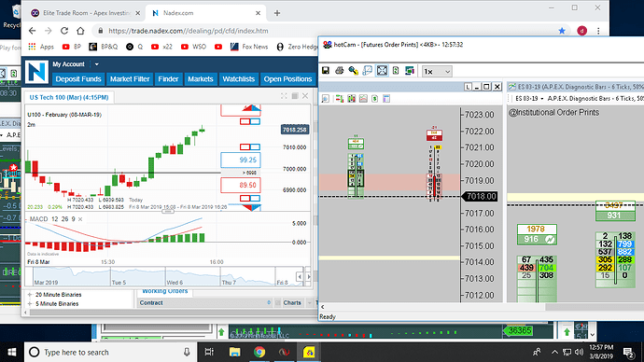Open the Watchlists menu

click(x=239, y=78)
